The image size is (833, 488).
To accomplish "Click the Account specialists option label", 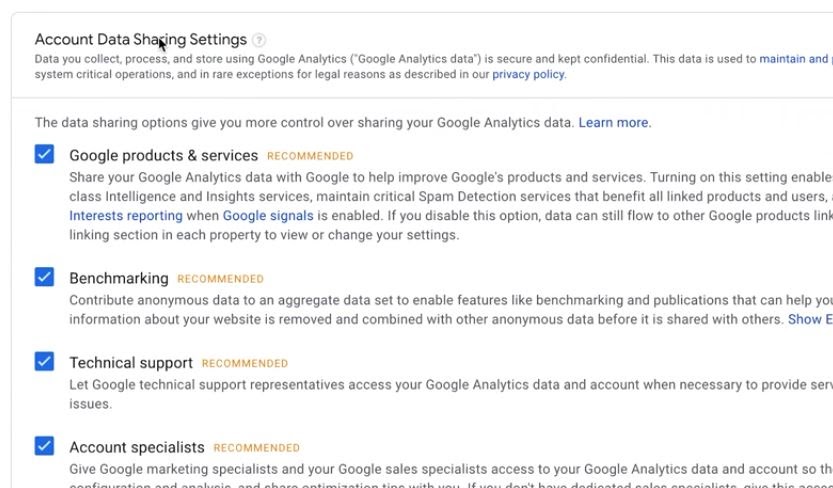I will click(x=137, y=447).
